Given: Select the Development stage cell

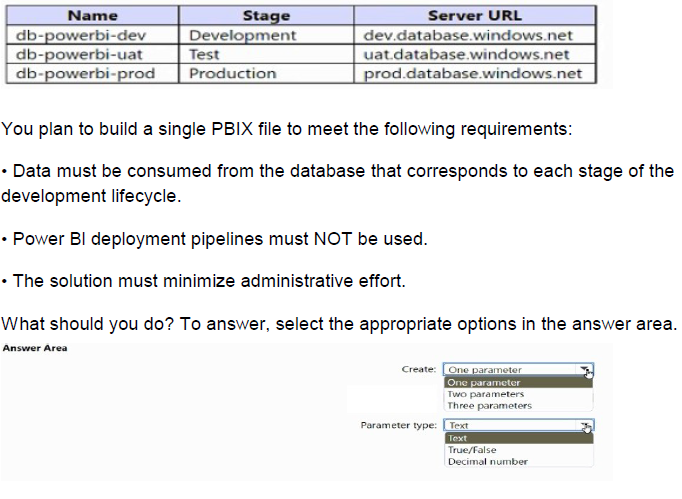Looking at the screenshot, I should (x=242, y=36).
